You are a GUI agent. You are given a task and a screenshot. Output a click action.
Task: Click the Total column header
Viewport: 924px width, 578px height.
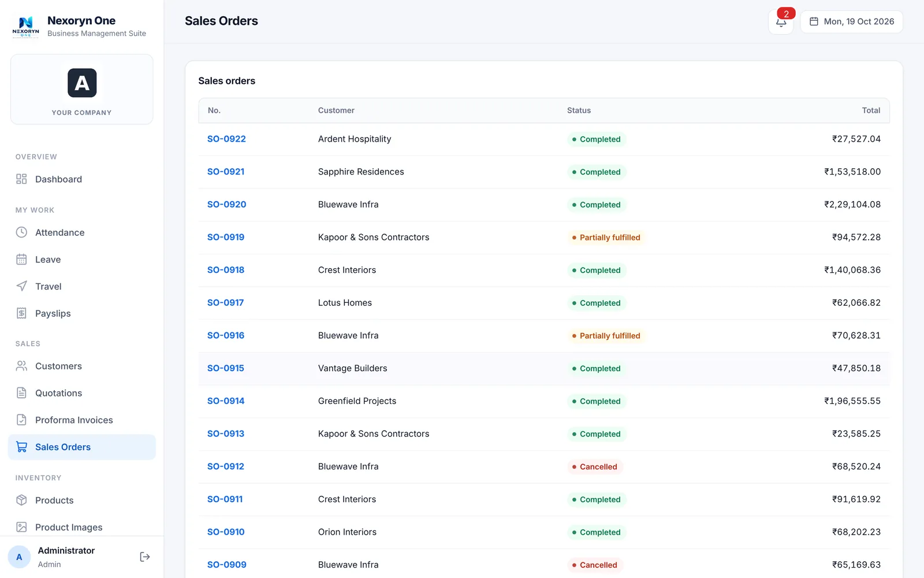(x=871, y=110)
